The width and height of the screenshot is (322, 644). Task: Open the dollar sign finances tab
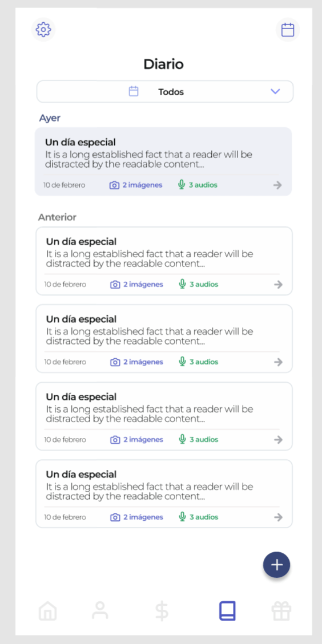(x=162, y=611)
